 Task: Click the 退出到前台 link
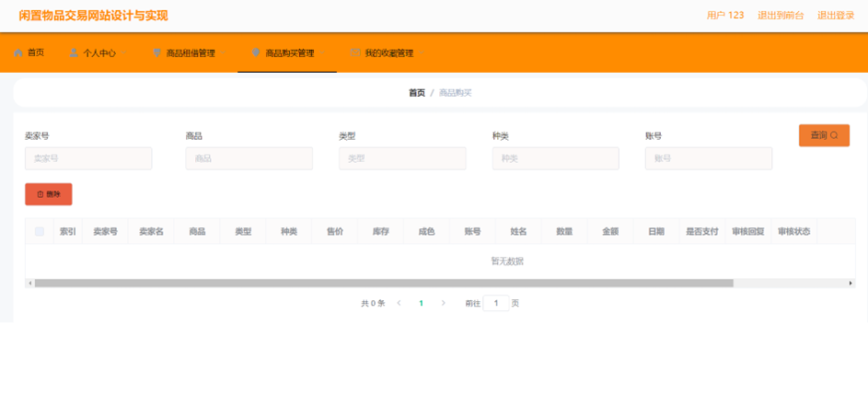coord(781,16)
